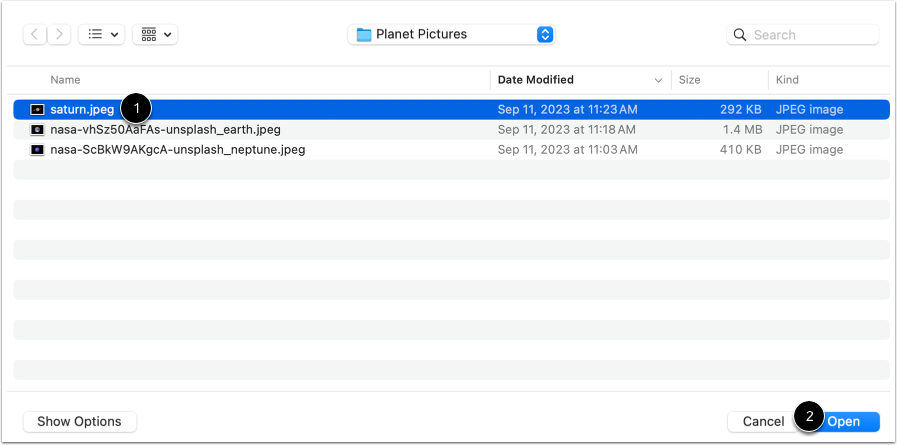
Task: Click the 1.4 MB size cell
Action: (742, 130)
